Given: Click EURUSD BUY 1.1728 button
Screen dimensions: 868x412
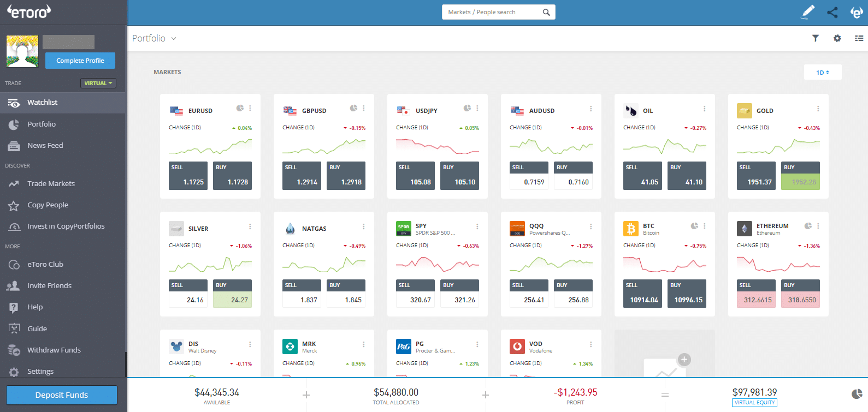Looking at the screenshot, I should (232, 176).
